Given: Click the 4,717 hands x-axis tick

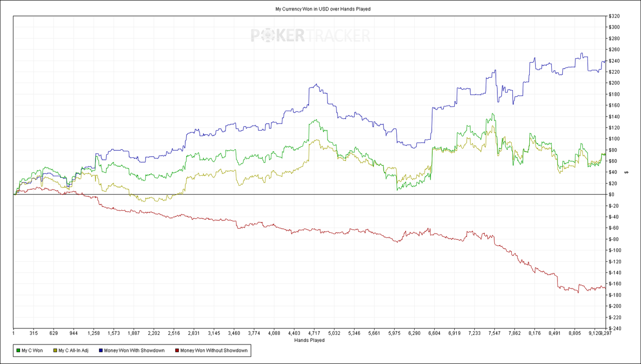Looking at the screenshot, I should coord(314,333).
